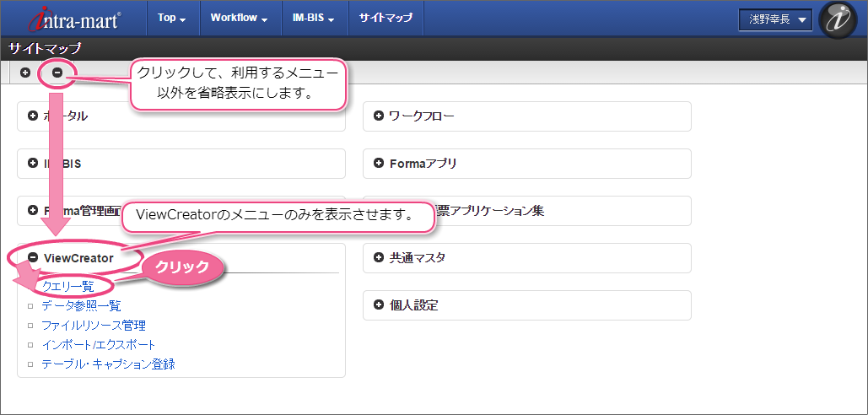The width and height of the screenshot is (868, 415).
Task: Collapse the ViewCreator section
Action: pos(33,257)
